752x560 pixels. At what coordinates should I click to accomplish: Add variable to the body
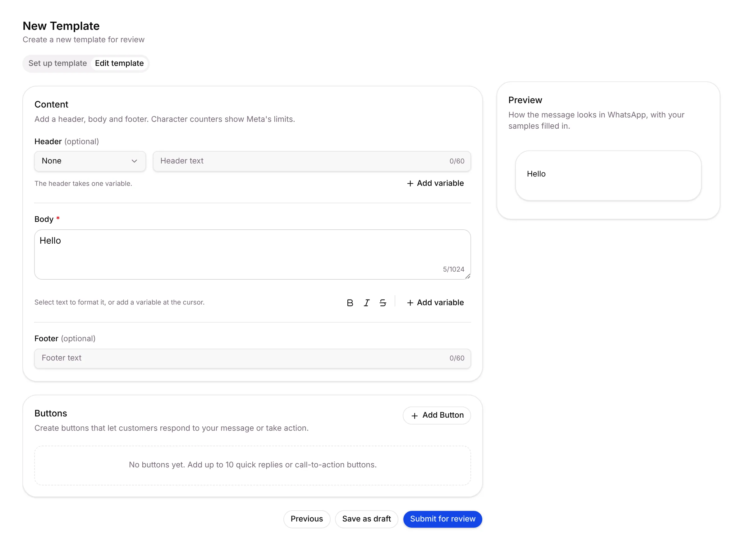pos(435,303)
